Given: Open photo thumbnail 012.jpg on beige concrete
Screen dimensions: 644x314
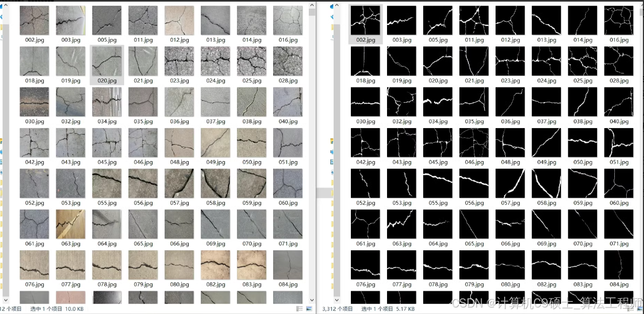Looking at the screenshot, I should point(179,21).
